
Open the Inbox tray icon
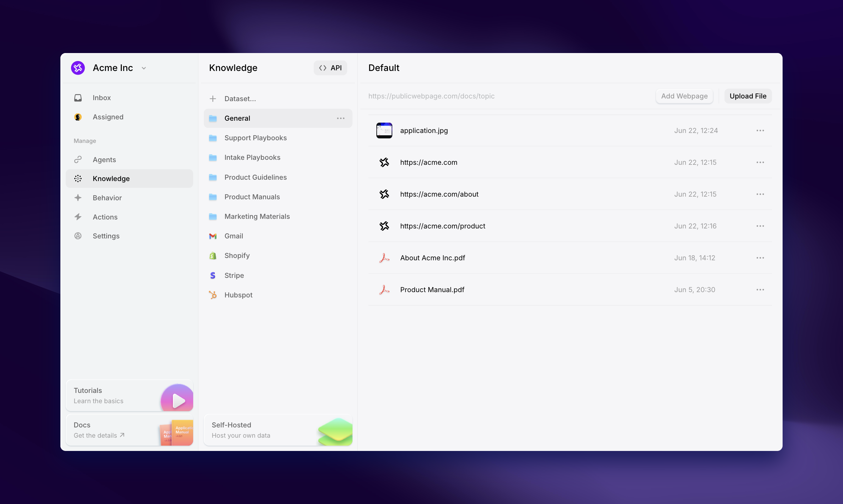(78, 98)
